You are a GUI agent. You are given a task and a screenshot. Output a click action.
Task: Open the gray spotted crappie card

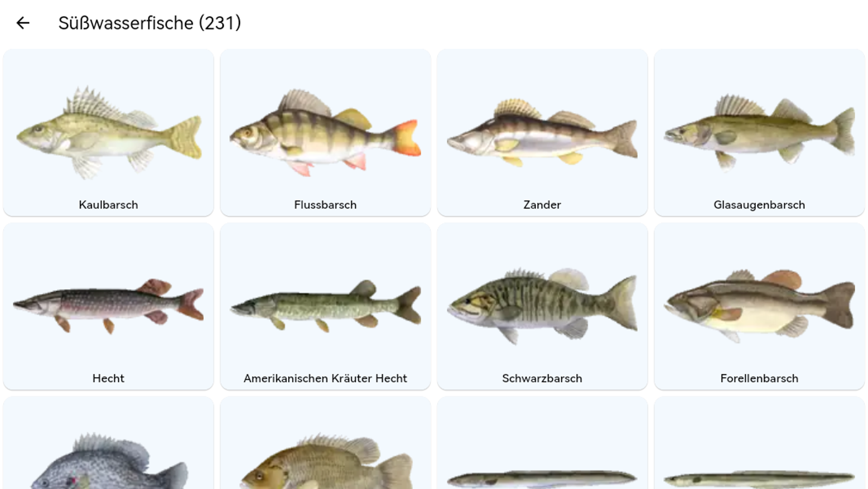pos(108,443)
